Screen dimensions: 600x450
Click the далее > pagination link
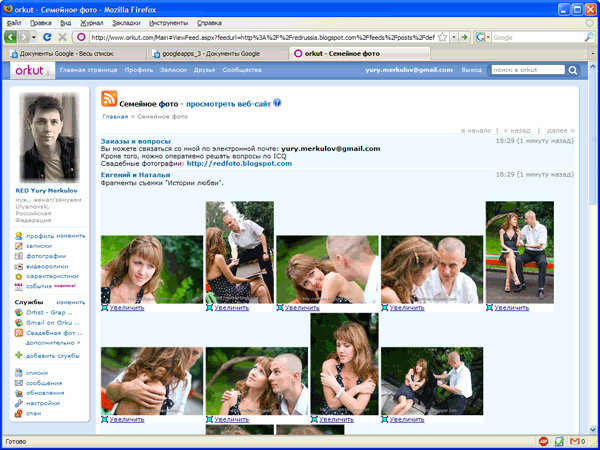point(560,130)
